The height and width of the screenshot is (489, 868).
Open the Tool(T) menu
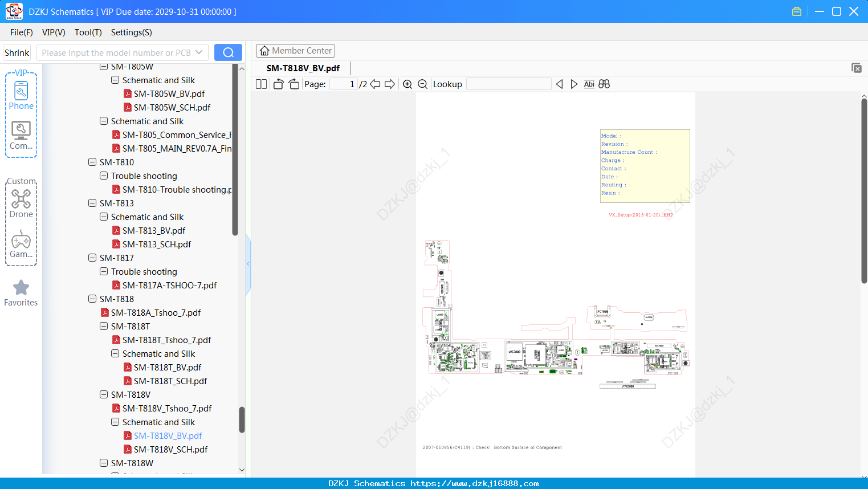point(88,32)
